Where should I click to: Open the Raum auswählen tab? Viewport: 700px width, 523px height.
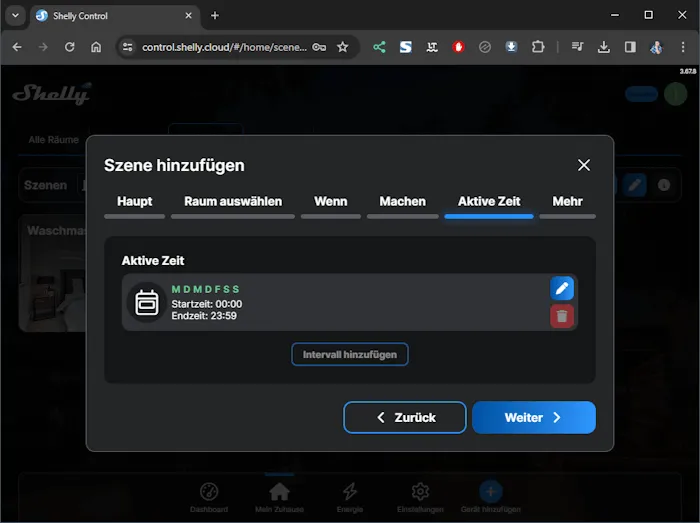coord(233,201)
